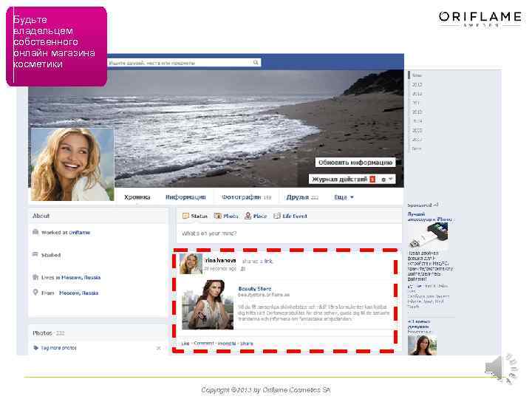Click the search magnifier icon
This screenshot has width=532, height=399.
pyautogui.click(x=256, y=62)
